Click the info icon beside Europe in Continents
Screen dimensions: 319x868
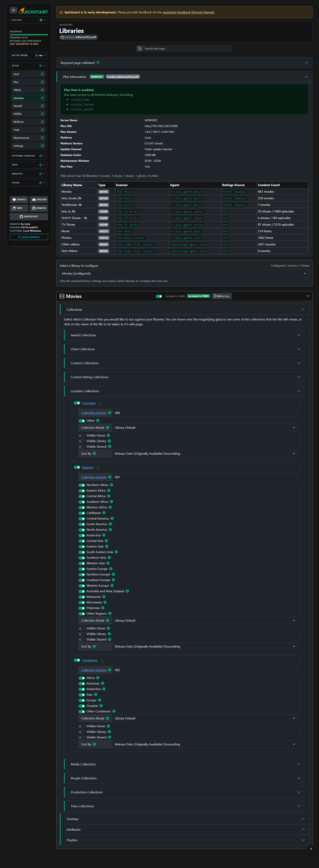pos(100,700)
